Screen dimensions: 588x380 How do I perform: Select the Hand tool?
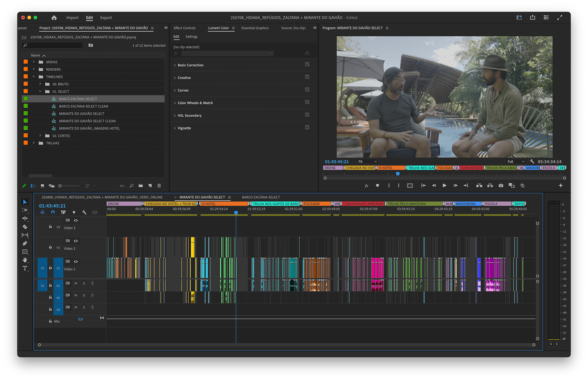coord(25,260)
